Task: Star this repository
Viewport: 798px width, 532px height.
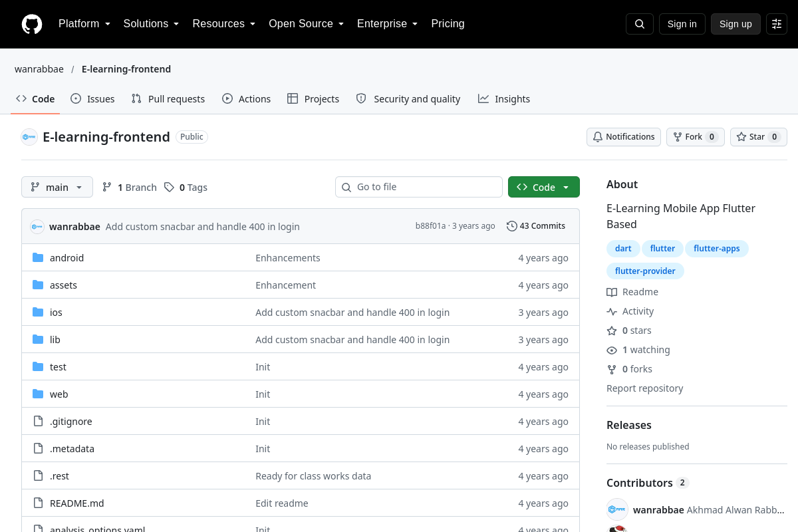Action: pos(759,137)
